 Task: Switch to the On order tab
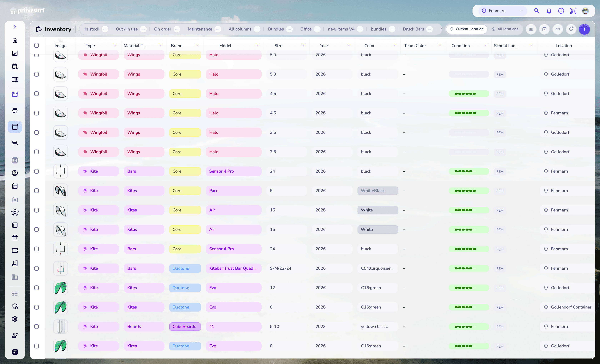(163, 29)
